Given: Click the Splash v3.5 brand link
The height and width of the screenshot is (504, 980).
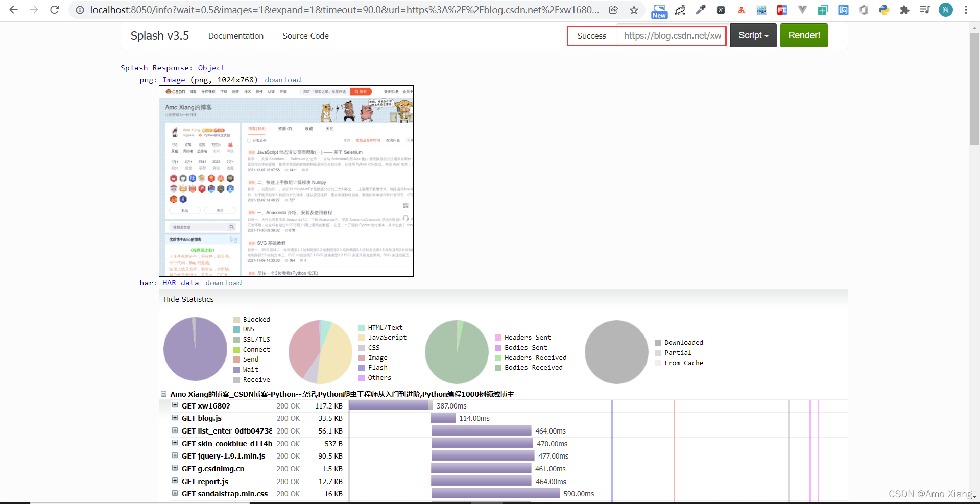Looking at the screenshot, I should (159, 36).
